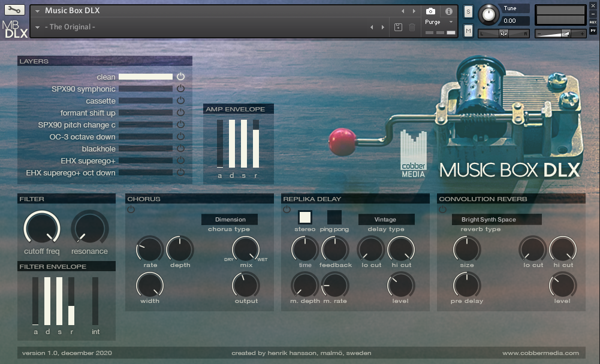Click the chorus width knob
600x364 pixels.
coord(150,285)
